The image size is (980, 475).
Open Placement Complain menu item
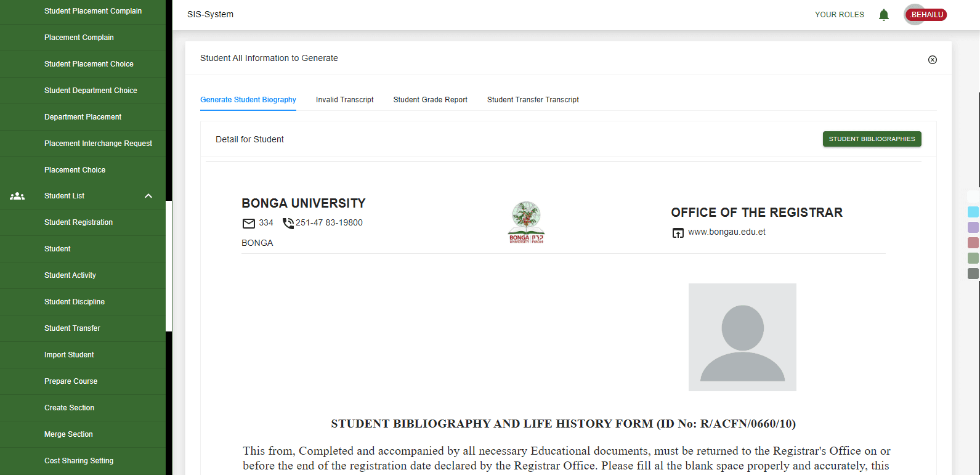coord(83,38)
